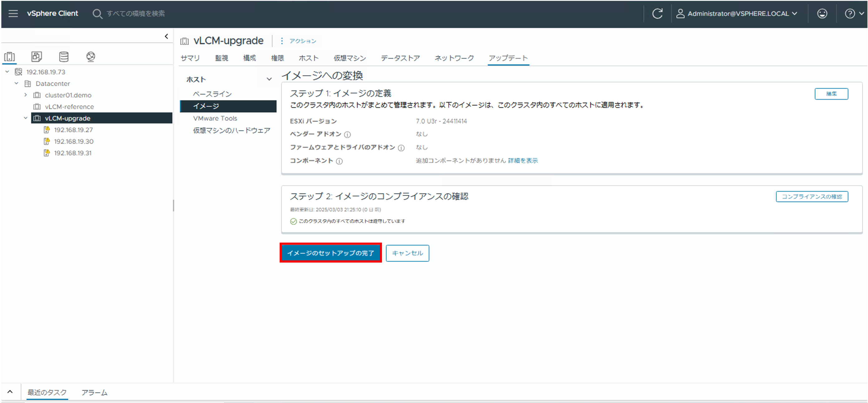Switch to VMs and Templates inventory view
Viewport: 868px width, 403px height.
click(37, 56)
